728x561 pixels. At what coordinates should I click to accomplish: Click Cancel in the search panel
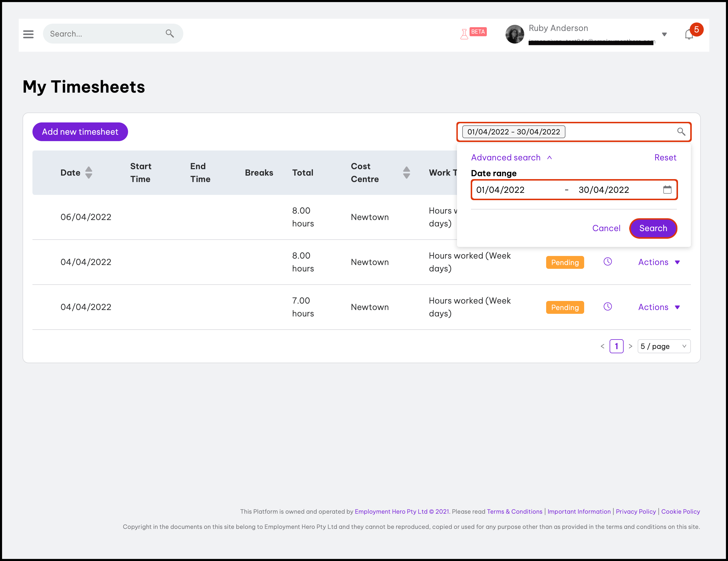click(606, 228)
